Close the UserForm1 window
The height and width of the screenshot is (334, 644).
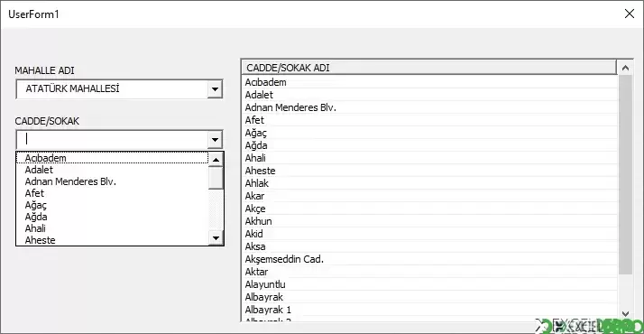click(x=630, y=14)
